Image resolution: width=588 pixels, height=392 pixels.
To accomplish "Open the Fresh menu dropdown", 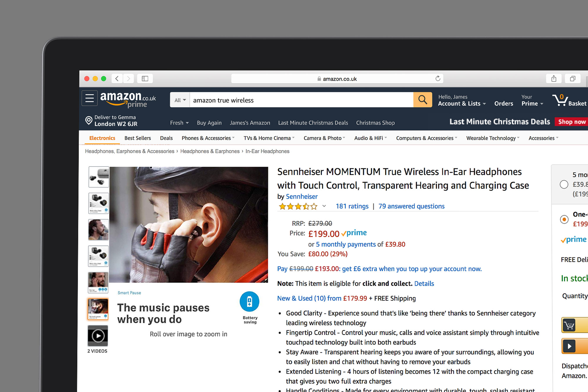I will pos(179,123).
